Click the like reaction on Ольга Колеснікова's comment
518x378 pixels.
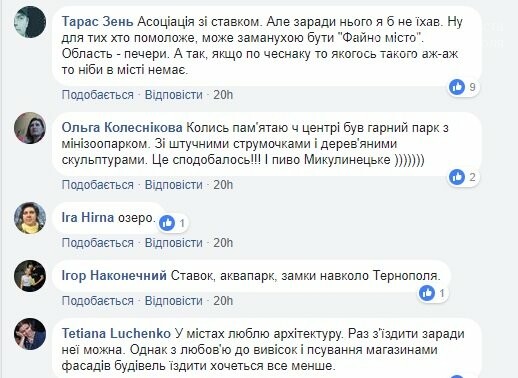pyautogui.click(x=457, y=177)
